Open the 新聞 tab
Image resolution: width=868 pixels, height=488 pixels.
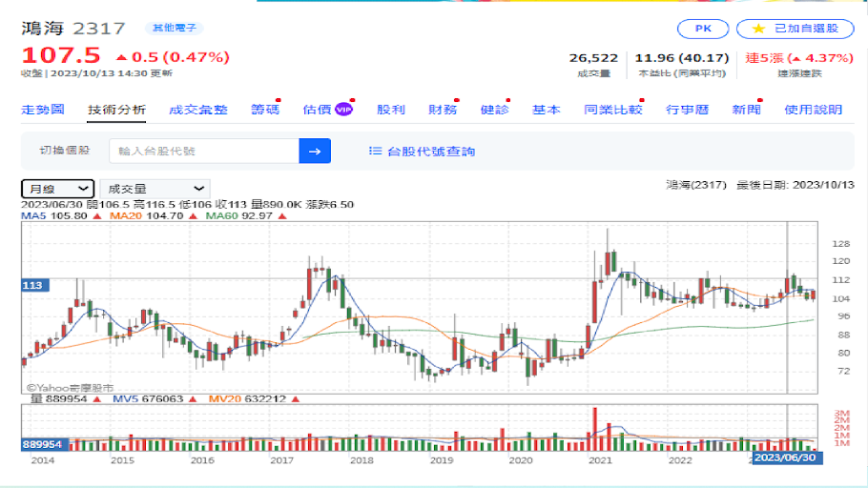[x=746, y=110]
